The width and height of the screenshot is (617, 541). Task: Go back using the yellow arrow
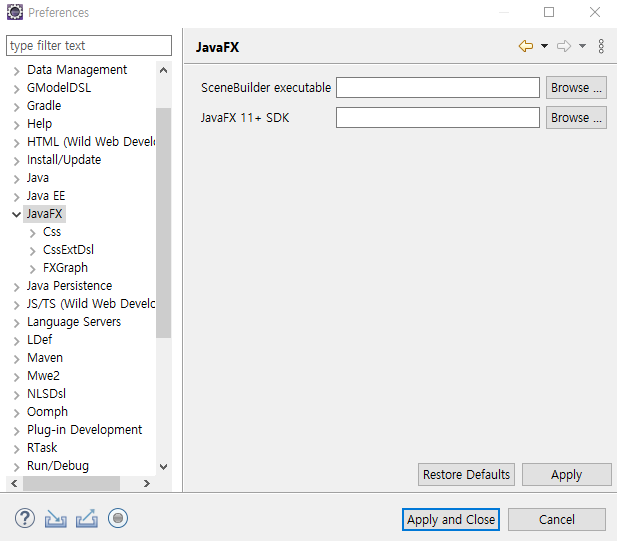(526, 46)
